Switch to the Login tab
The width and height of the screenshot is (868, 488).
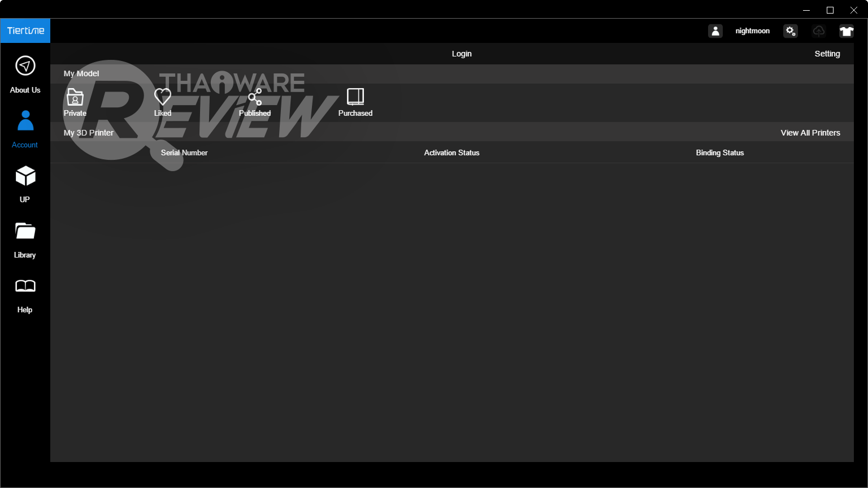click(462, 54)
